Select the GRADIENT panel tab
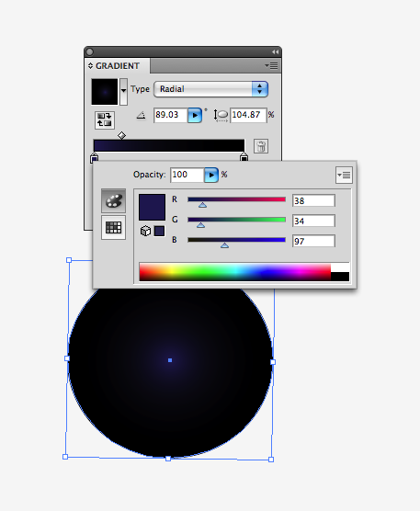This screenshot has width=420, height=511. (x=118, y=66)
